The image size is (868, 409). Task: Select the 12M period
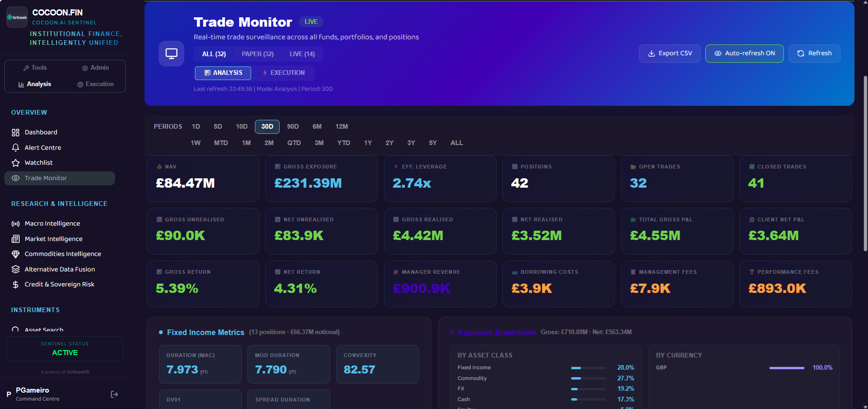click(341, 127)
